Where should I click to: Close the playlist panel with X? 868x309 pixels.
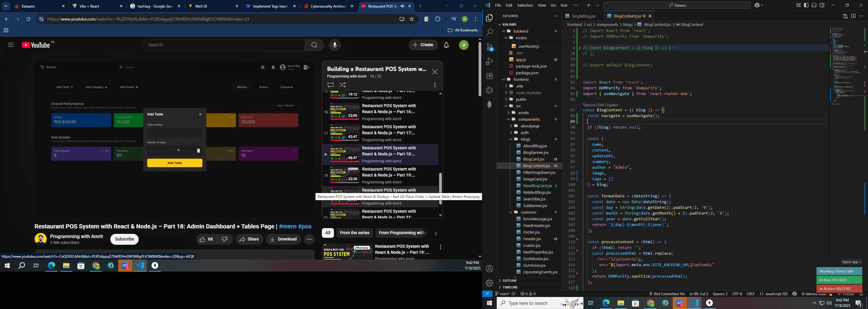435,72
